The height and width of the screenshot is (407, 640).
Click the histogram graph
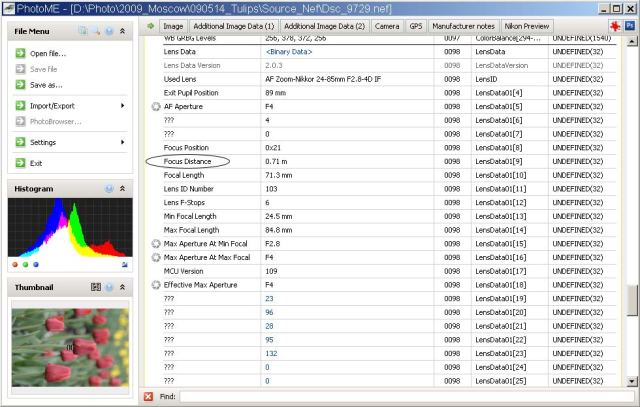tap(70, 227)
